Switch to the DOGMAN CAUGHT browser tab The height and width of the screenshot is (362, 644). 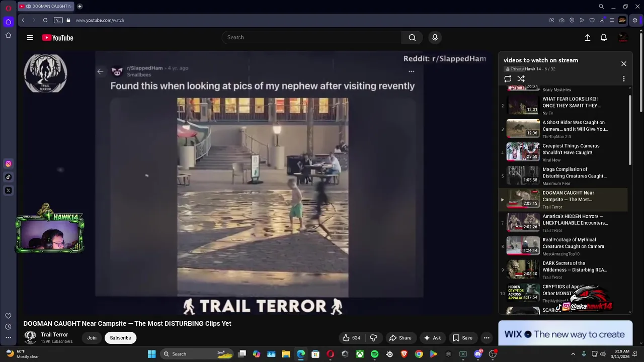coord(45,7)
